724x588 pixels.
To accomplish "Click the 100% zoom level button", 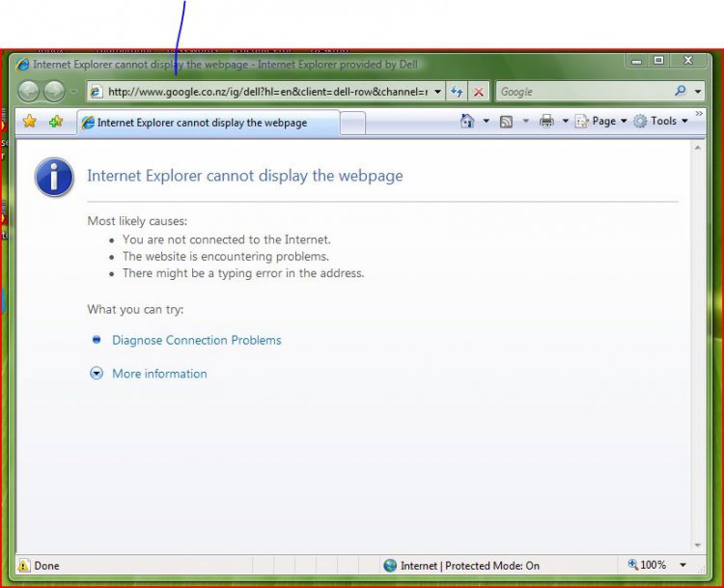I will (x=647, y=565).
